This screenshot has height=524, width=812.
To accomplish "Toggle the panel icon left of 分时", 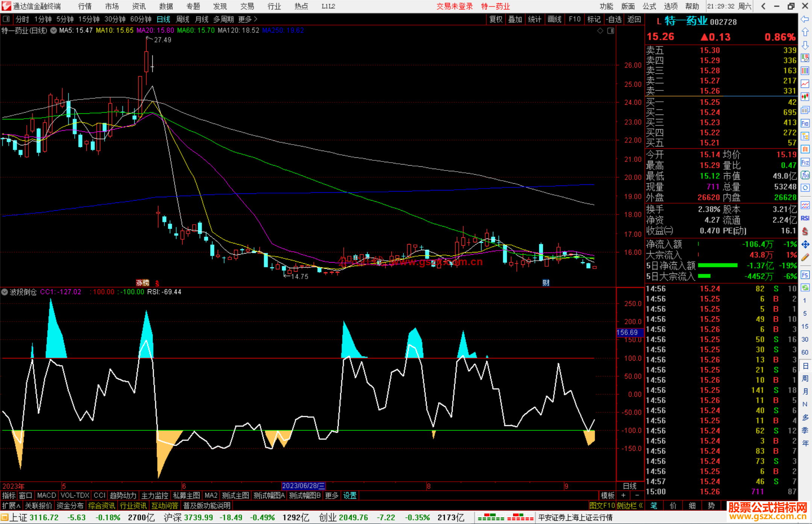I will [x=6, y=19].
